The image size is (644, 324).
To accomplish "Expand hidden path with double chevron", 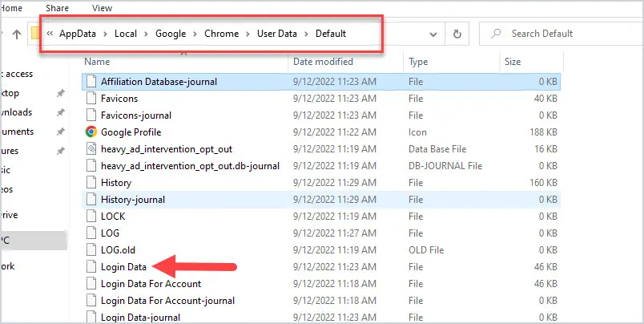I will 50,34.
